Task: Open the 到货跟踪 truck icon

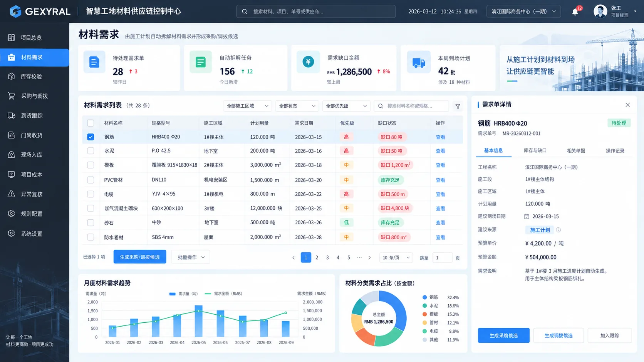Action: click(x=12, y=115)
